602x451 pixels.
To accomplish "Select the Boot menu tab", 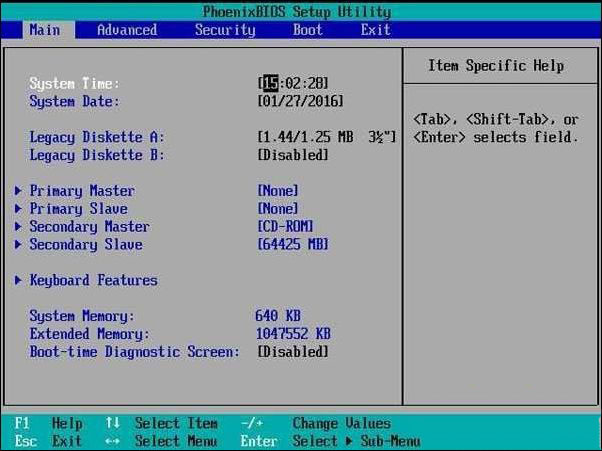I will [x=308, y=30].
